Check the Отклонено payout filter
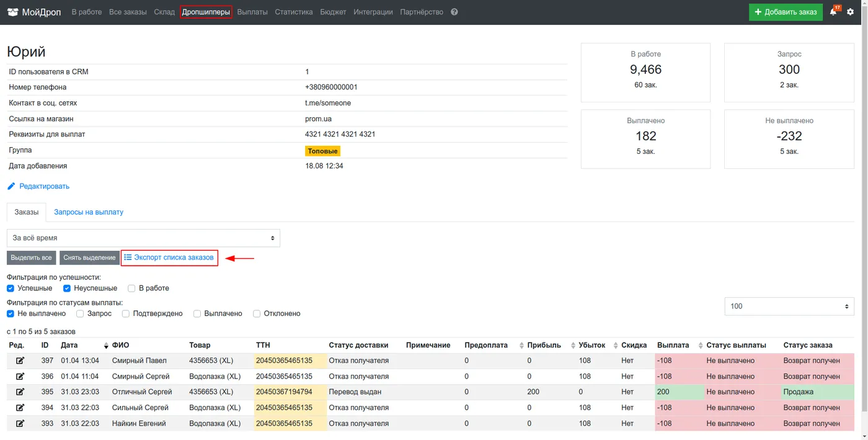Screen dimensions: 868x440 click(257, 313)
